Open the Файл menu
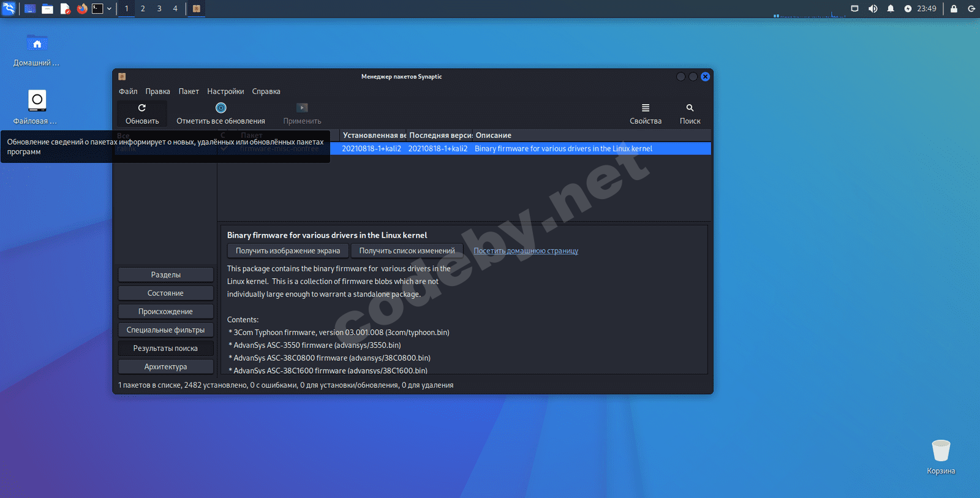The height and width of the screenshot is (498, 980). pos(128,91)
